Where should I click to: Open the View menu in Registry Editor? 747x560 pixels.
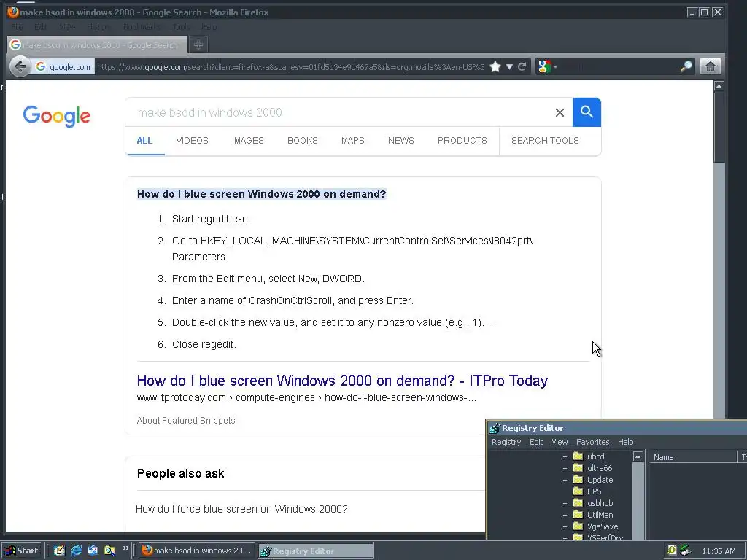coord(560,442)
